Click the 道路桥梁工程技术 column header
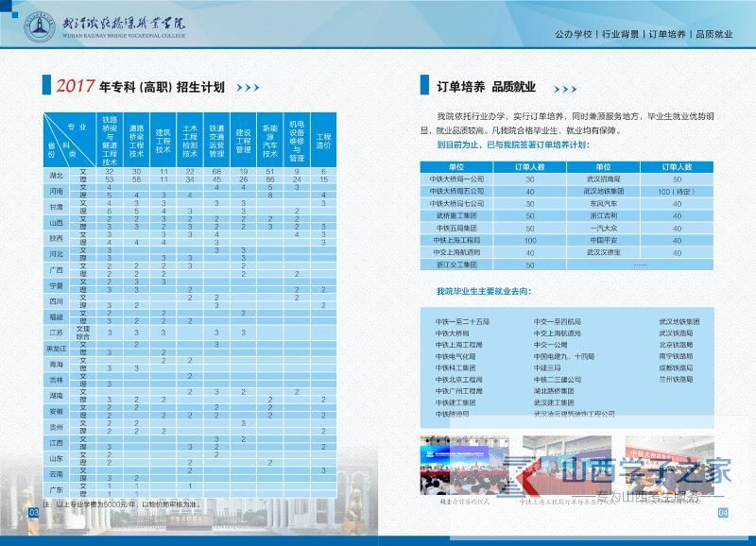 tap(136, 141)
